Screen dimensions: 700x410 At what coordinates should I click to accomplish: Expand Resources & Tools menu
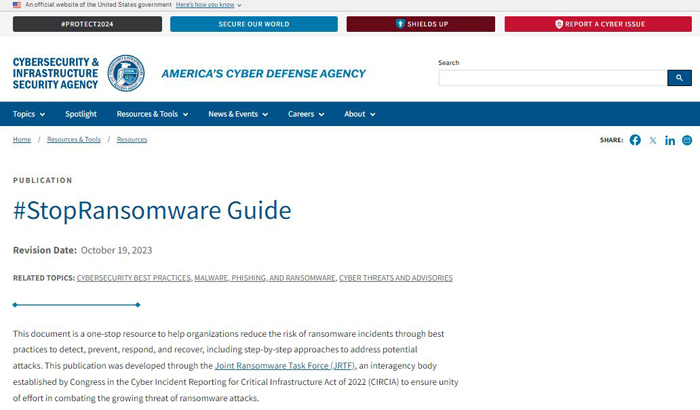pyautogui.click(x=152, y=114)
